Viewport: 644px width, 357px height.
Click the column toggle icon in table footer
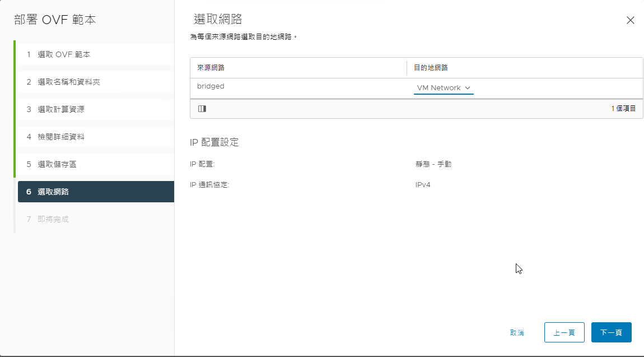tap(202, 109)
